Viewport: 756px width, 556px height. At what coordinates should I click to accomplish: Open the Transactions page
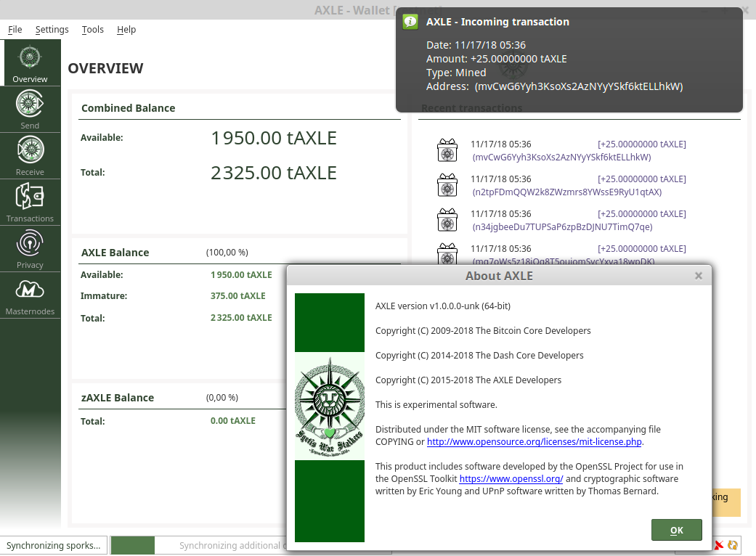click(31, 203)
